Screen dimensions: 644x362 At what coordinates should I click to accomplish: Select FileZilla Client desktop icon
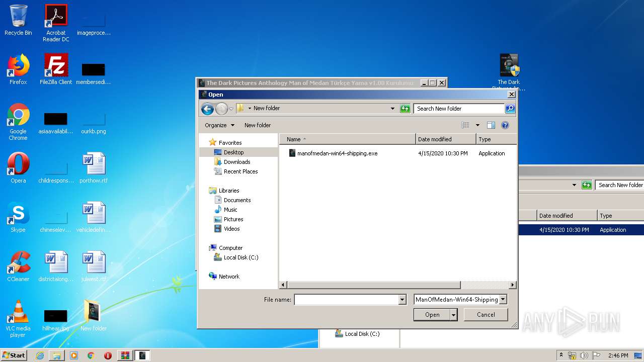pyautogui.click(x=56, y=69)
